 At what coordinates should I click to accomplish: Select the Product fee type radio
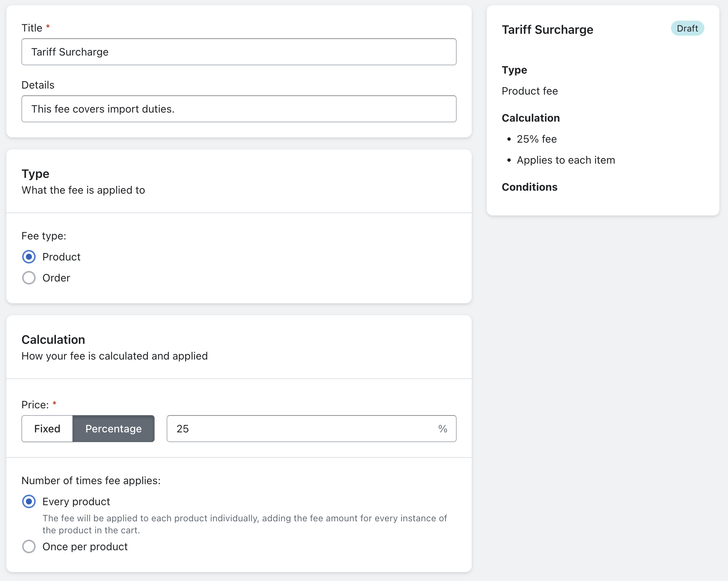29,257
